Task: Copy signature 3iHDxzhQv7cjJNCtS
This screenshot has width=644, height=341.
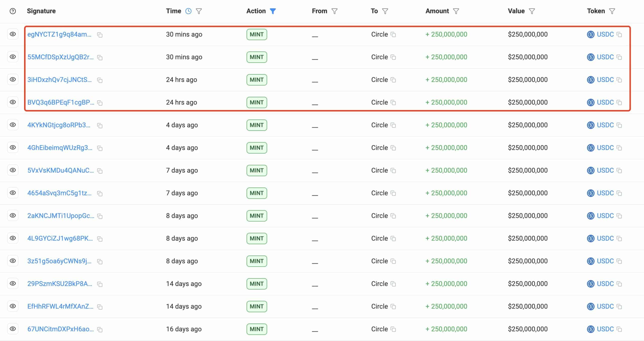Action: (100, 80)
